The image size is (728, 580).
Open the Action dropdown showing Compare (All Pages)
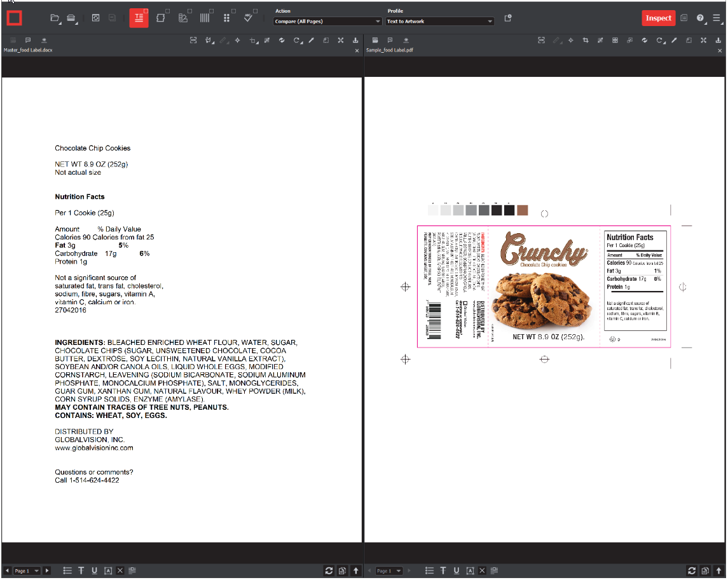click(x=327, y=22)
